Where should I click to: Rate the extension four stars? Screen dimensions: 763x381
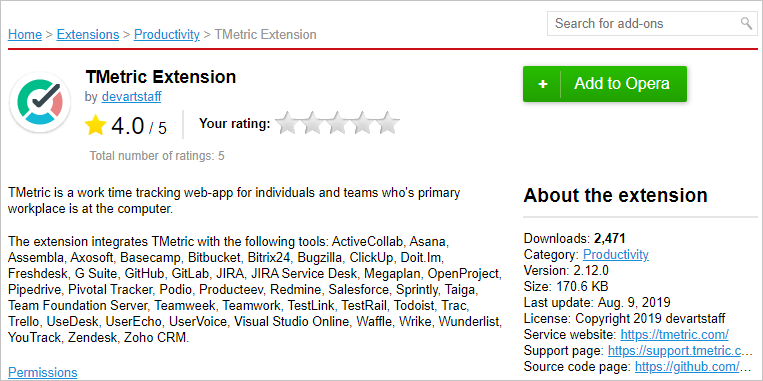(x=363, y=123)
